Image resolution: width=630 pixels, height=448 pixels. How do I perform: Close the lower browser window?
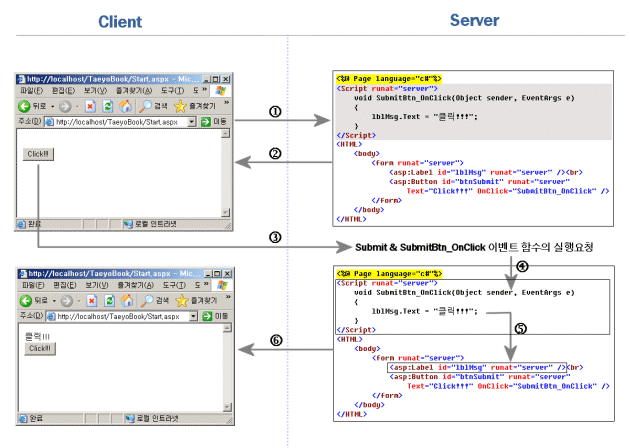coord(227,274)
